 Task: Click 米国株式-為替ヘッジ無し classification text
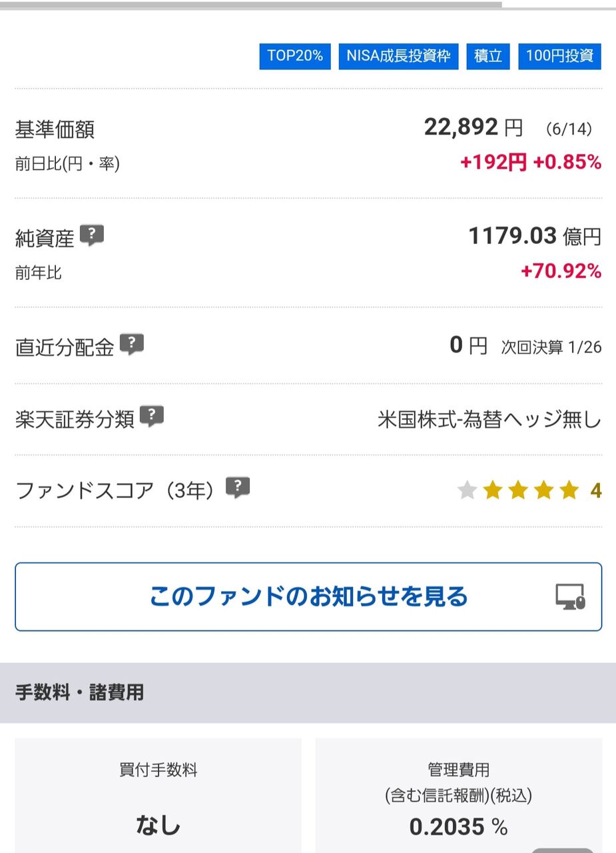[489, 420]
